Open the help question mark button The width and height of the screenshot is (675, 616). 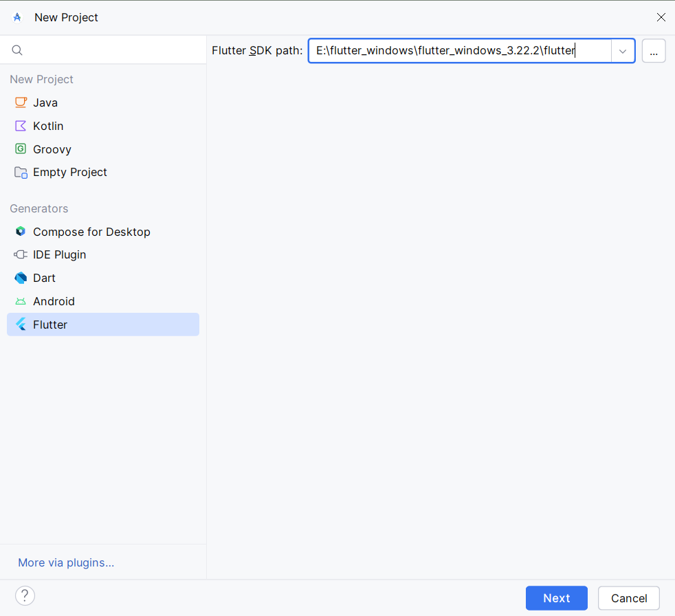pyautogui.click(x=25, y=596)
